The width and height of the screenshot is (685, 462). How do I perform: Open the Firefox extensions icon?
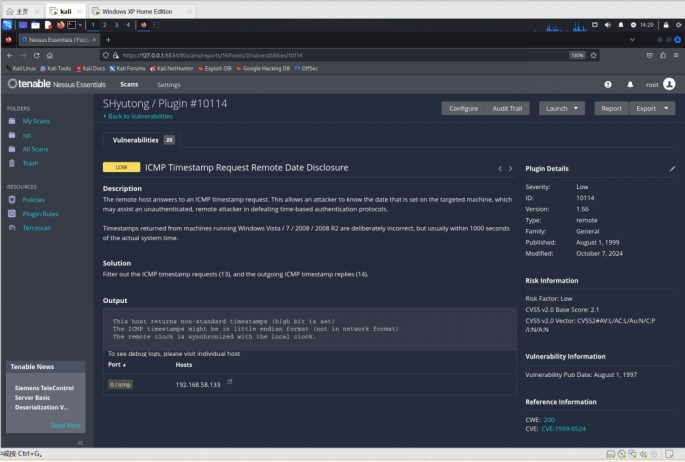point(663,55)
